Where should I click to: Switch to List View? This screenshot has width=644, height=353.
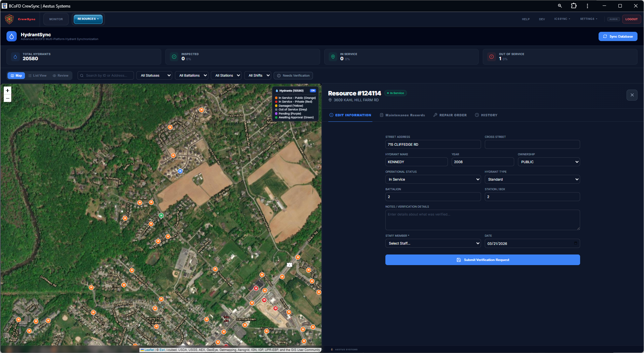pos(37,76)
